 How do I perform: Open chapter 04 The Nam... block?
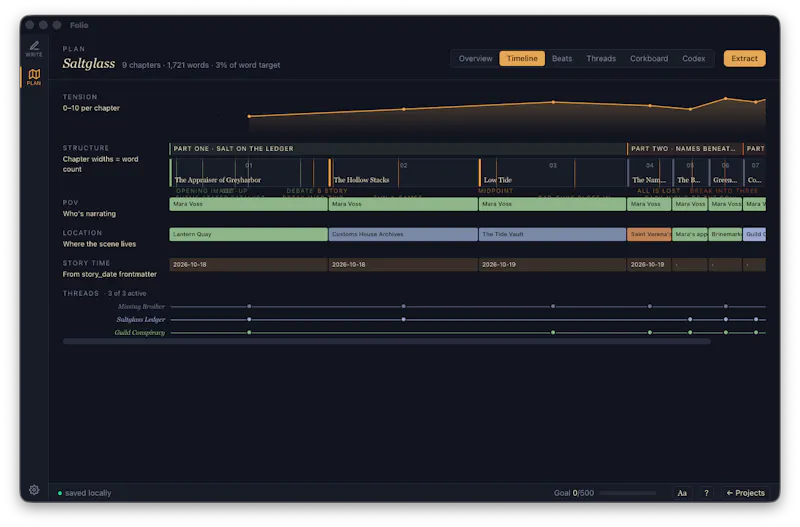click(x=649, y=172)
